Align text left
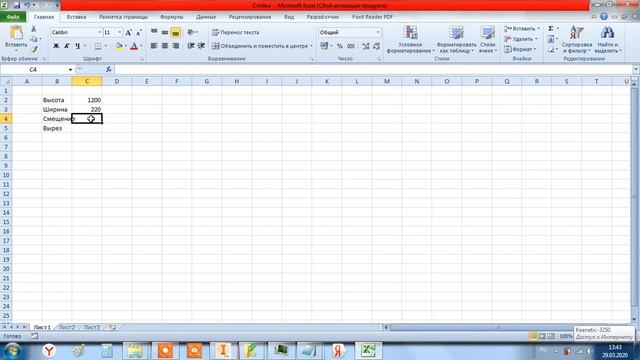This screenshot has width=640, height=360. tap(154, 46)
